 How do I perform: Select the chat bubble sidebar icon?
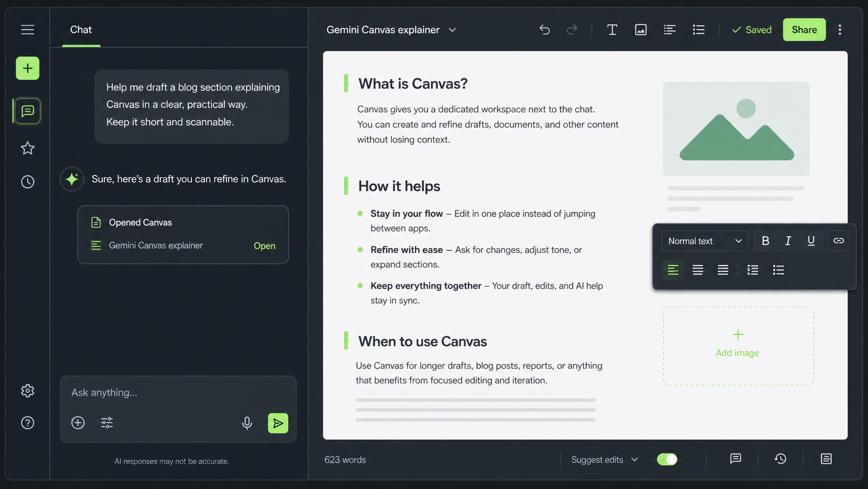(28, 111)
